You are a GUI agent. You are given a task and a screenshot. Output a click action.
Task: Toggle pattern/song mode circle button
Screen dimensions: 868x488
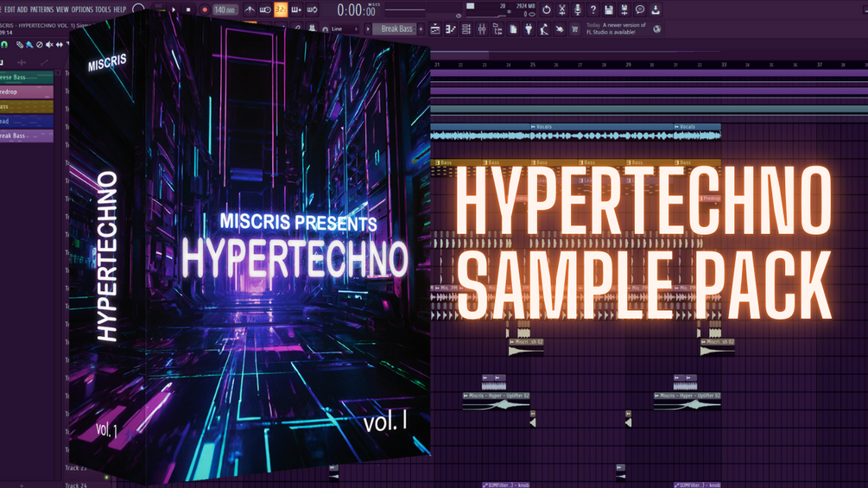pyautogui.click(x=138, y=10)
